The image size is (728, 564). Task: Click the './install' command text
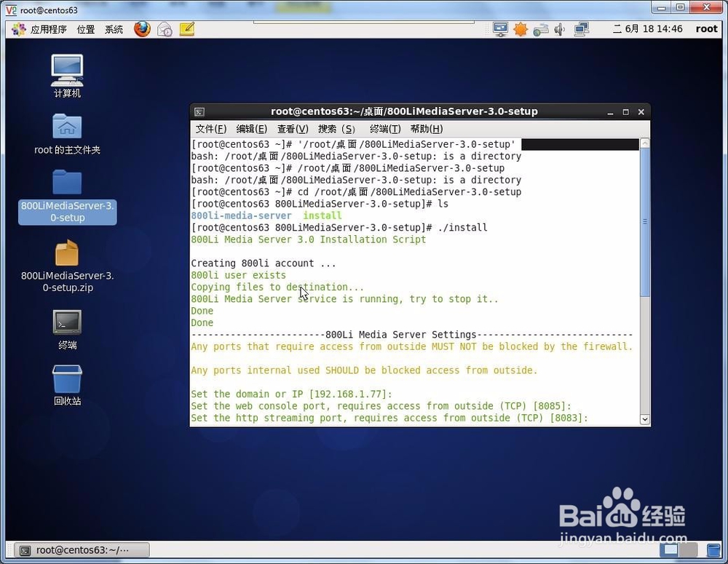point(462,228)
